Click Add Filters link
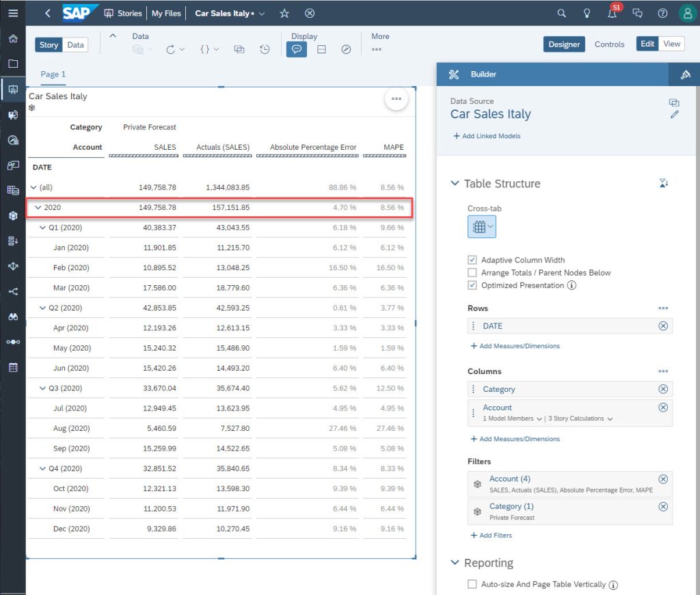The image size is (700, 595). point(492,535)
